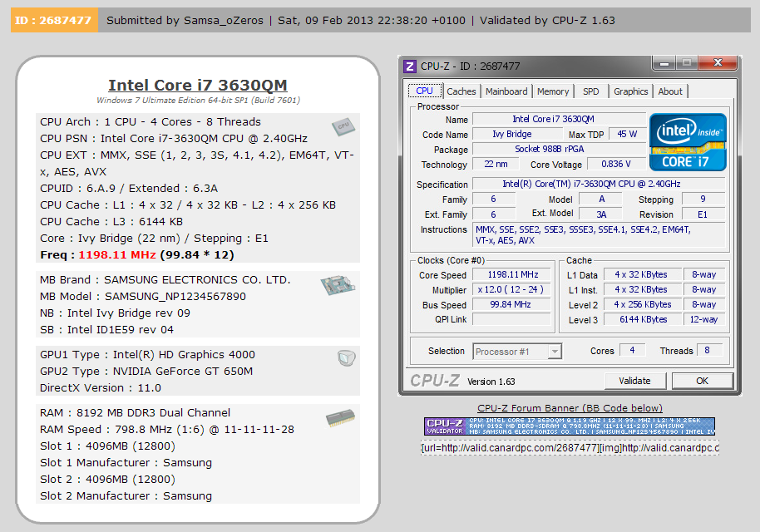Click the SB Intel ID1E59 rev 04 line

[106, 330]
